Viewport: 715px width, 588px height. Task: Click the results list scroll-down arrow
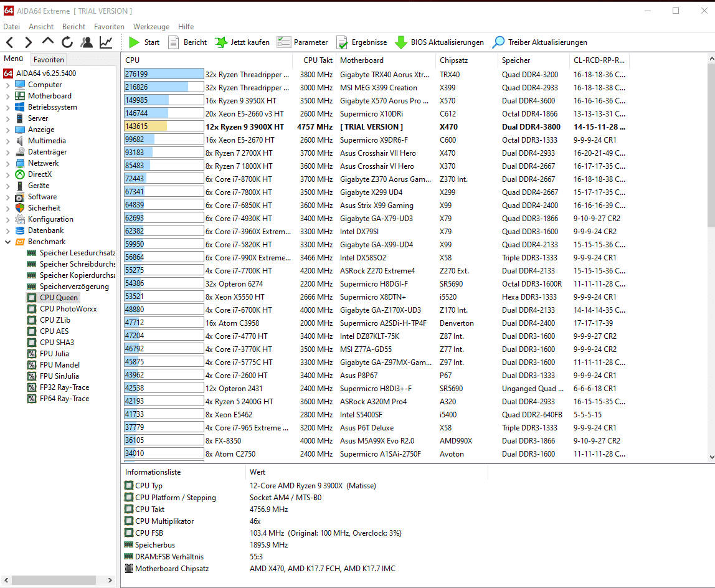[x=711, y=457]
